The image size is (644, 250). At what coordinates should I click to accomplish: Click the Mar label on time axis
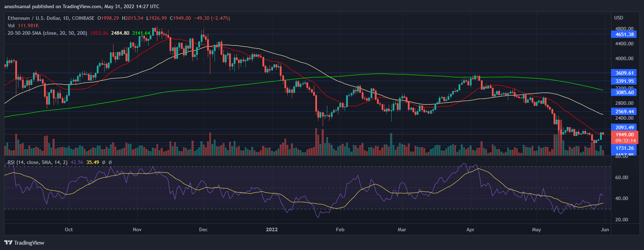(402, 229)
